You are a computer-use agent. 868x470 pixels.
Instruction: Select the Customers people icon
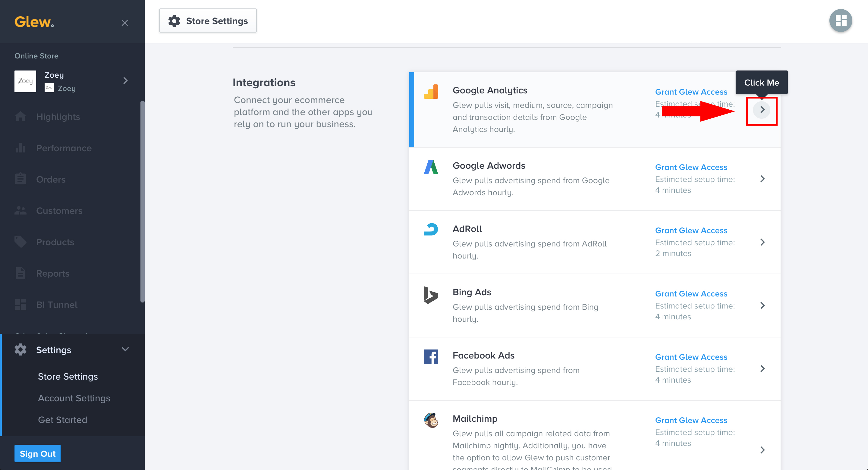point(20,211)
